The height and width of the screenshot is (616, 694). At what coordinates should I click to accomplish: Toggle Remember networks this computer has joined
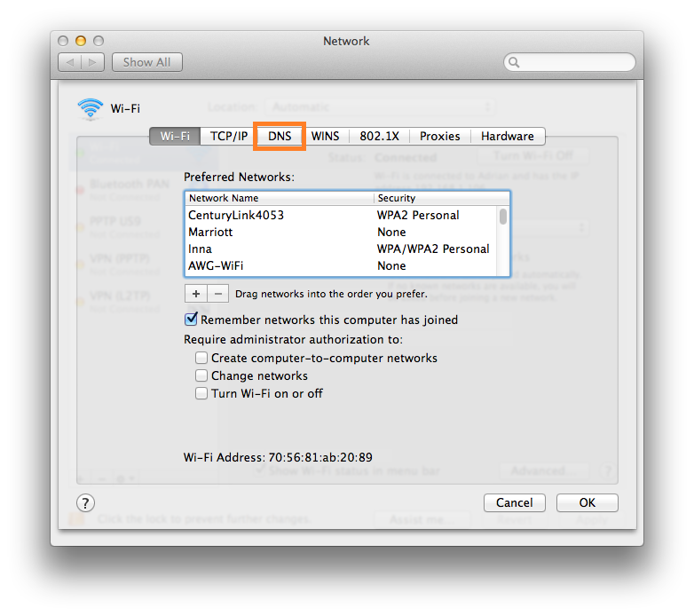click(191, 320)
